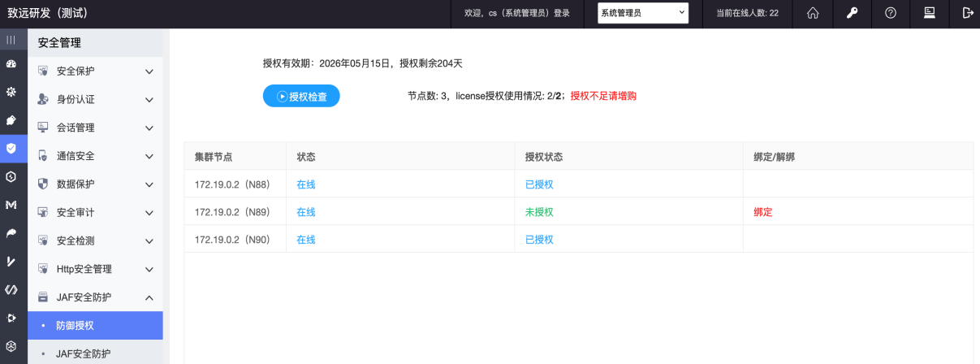The height and width of the screenshot is (364, 980).
Task: Open the 系统管理员 role dropdown
Action: click(642, 13)
